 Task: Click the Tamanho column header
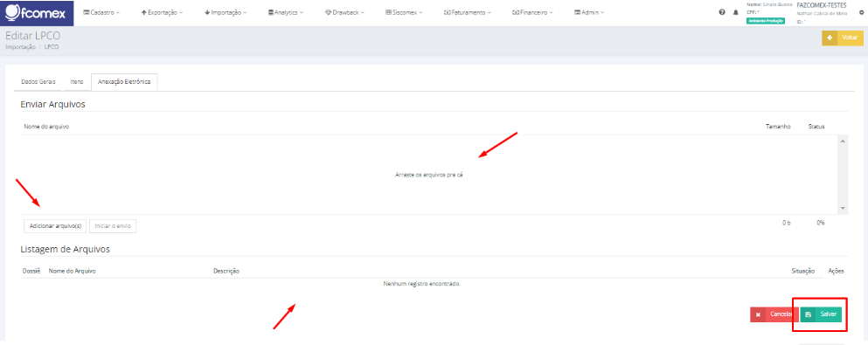[x=778, y=127]
